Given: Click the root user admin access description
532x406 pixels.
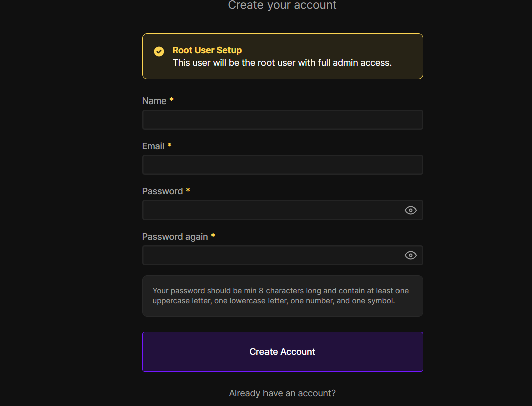Looking at the screenshot, I should (282, 63).
